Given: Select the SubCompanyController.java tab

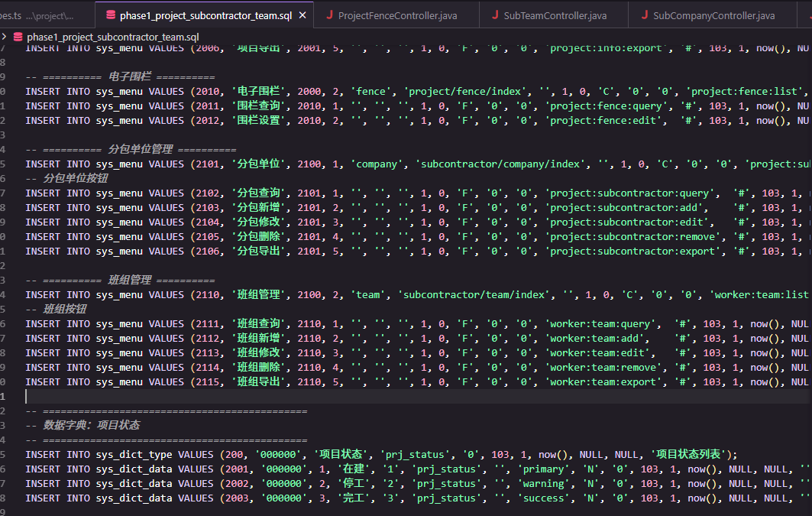Looking at the screenshot, I should coord(713,15).
